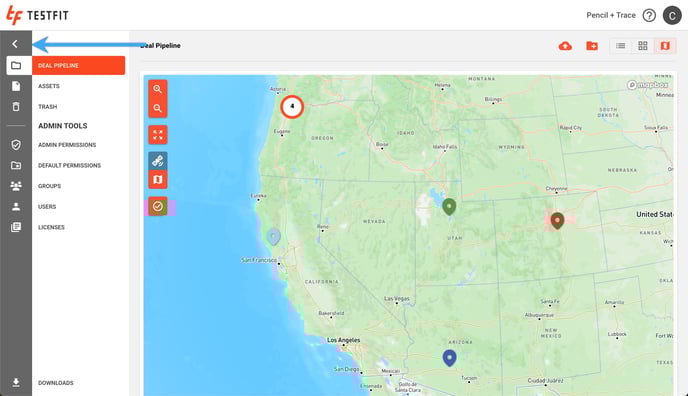
Task: Click the cloud upload icon
Action: (565, 46)
